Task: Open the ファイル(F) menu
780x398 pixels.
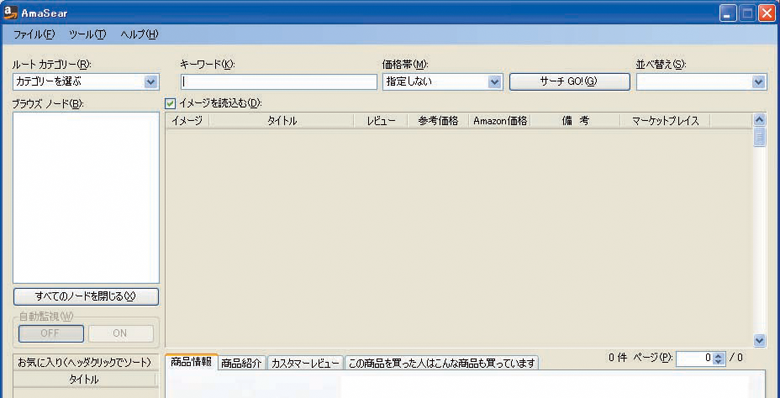Action: click(x=34, y=35)
